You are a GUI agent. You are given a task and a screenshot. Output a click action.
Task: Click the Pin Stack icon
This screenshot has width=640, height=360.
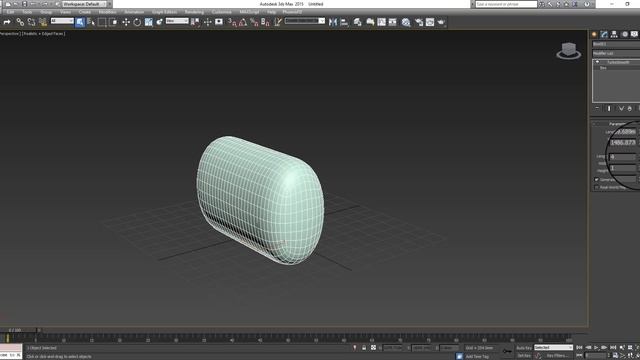point(597,109)
